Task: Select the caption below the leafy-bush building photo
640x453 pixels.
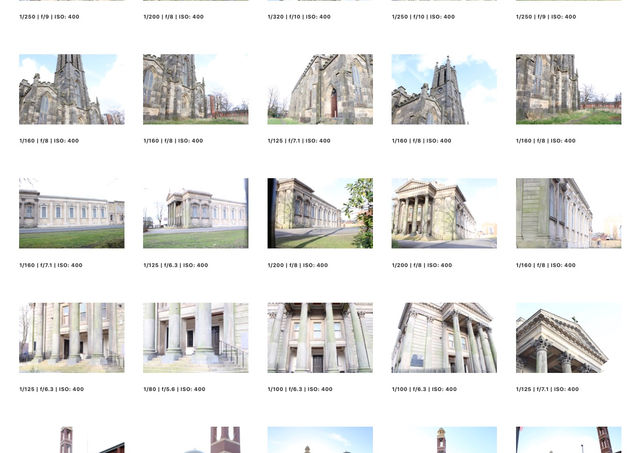Action: point(298,265)
